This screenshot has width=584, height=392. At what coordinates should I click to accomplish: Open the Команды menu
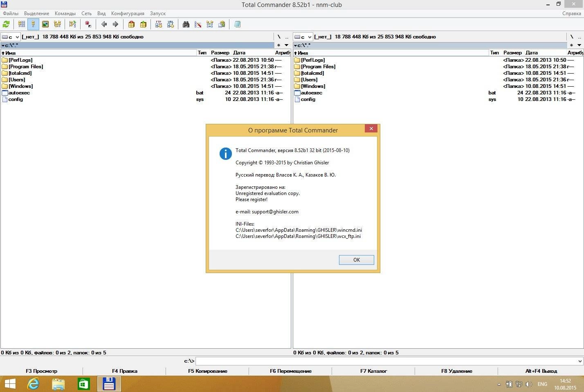(x=65, y=13)
